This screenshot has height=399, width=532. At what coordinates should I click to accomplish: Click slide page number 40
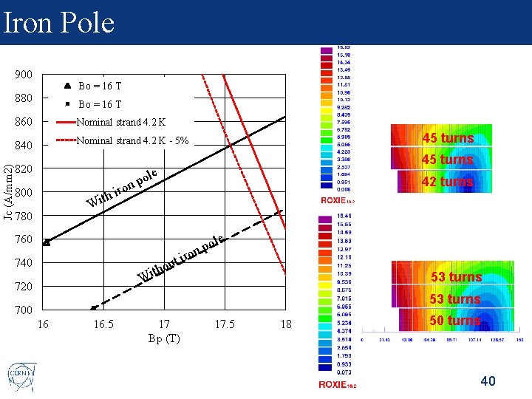coord(488,381)
